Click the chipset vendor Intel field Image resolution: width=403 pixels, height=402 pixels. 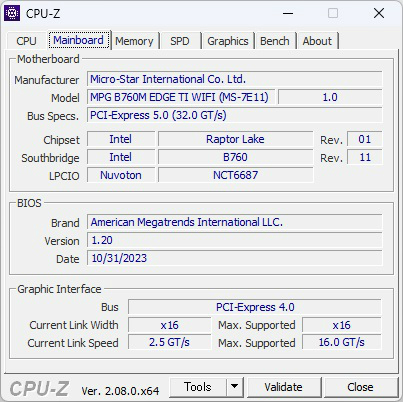point(121,139)
